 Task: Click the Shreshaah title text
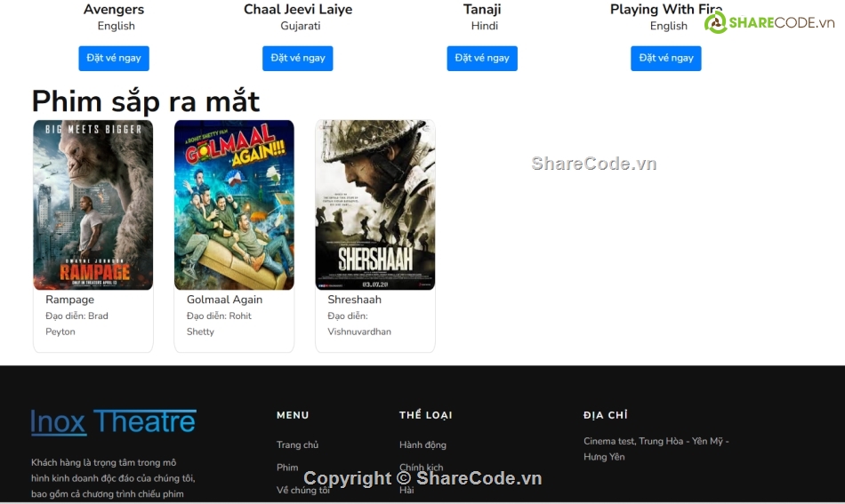tap(355, 300)
